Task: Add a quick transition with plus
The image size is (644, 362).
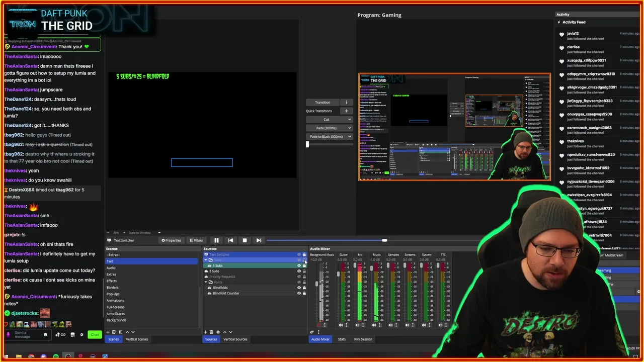Action: (346, 111)
